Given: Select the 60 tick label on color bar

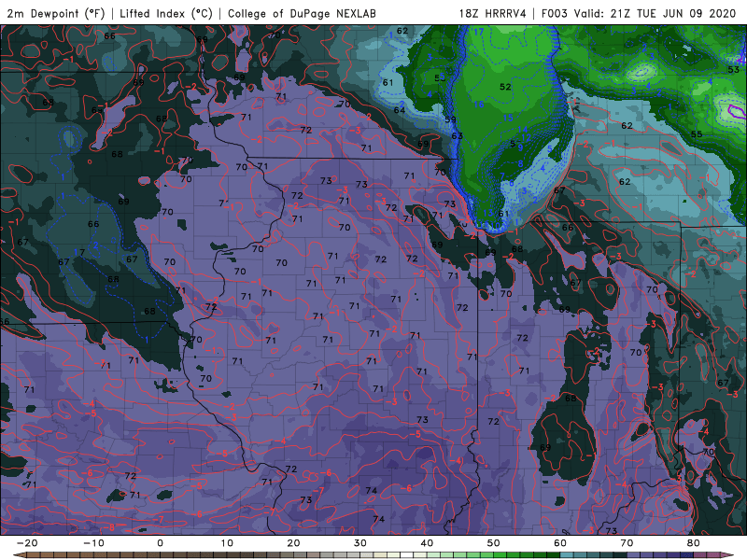Looking at the screenshot, I should tap(560, 543).
